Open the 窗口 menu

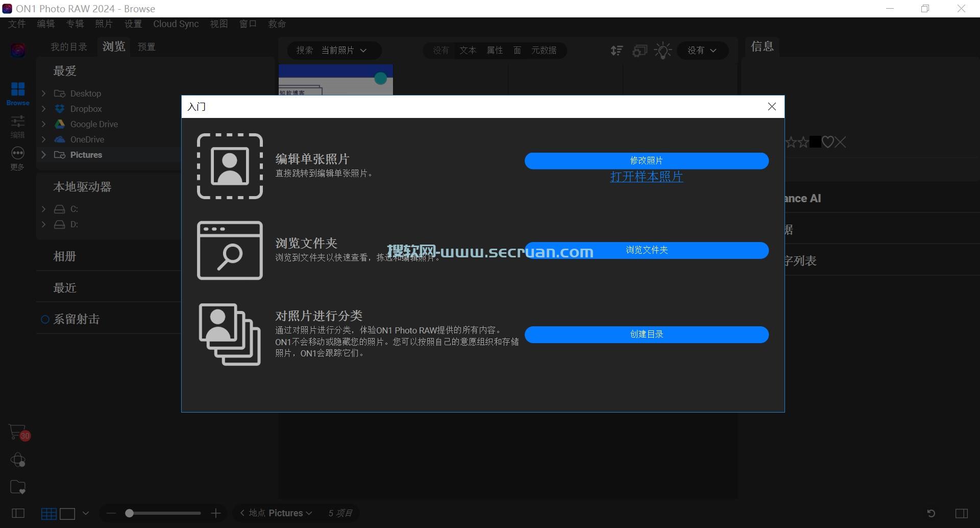(248, 24)
